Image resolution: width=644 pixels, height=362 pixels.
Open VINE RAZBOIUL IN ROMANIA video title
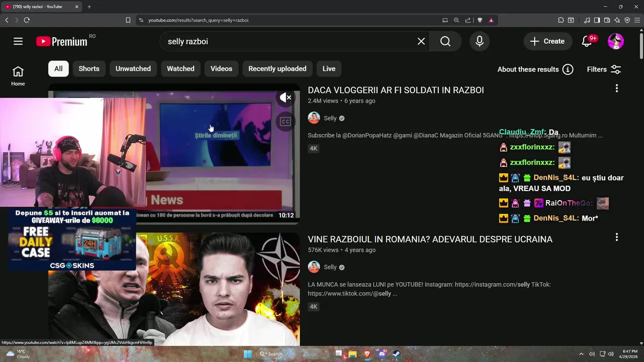pyautogui.click(x=430, y=239)
